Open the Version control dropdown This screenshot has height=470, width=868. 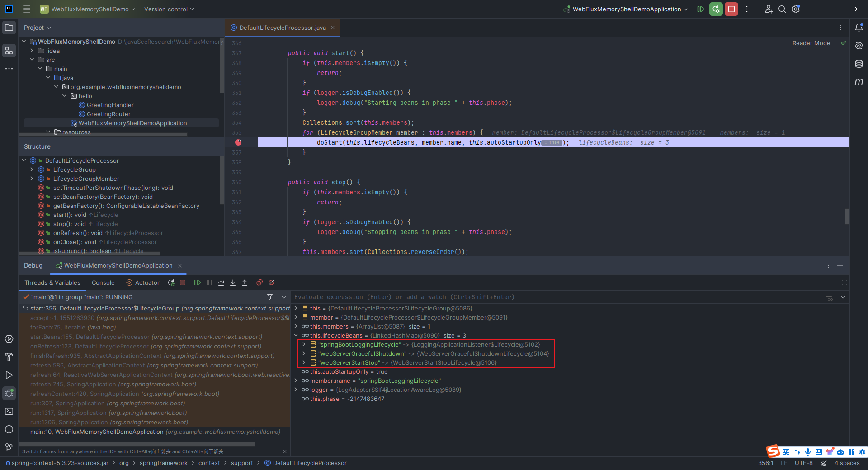[169, 9]
